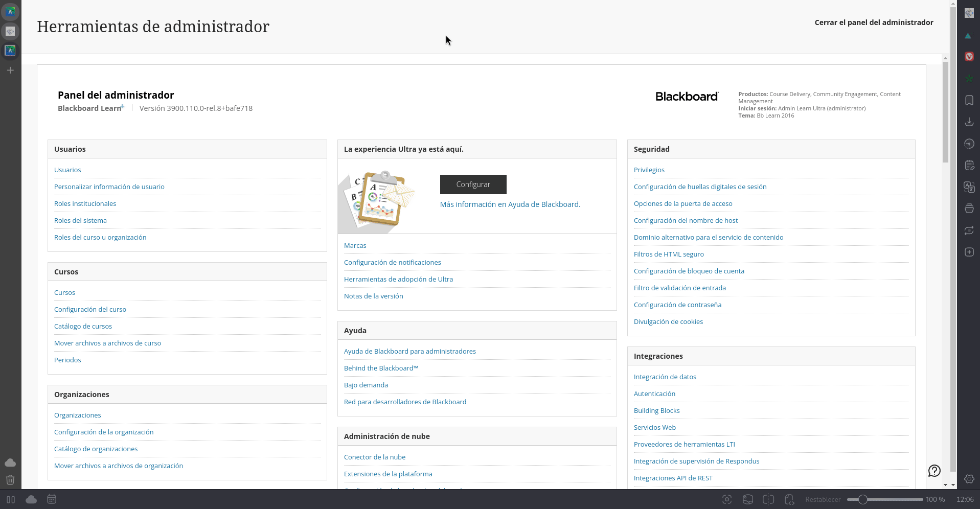Open the Translate panel icon
This screenshot has height=509, width=980.
click(x=969, y=187)
